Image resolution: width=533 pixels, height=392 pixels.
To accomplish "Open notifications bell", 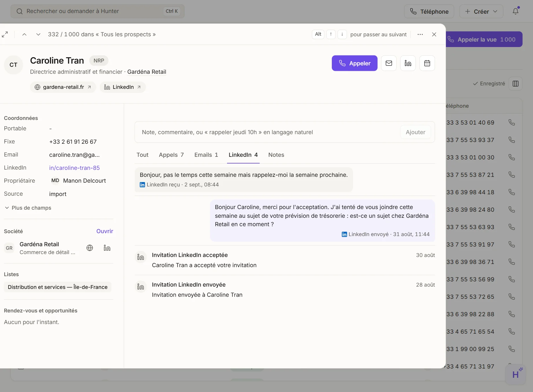I will click(516, 11).
